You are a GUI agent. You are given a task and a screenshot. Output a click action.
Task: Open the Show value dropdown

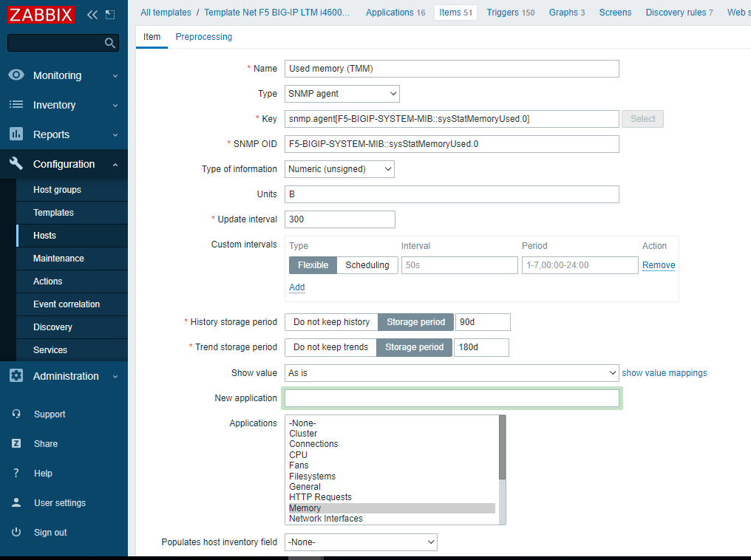pyautogui.click(x=452, y=373)
